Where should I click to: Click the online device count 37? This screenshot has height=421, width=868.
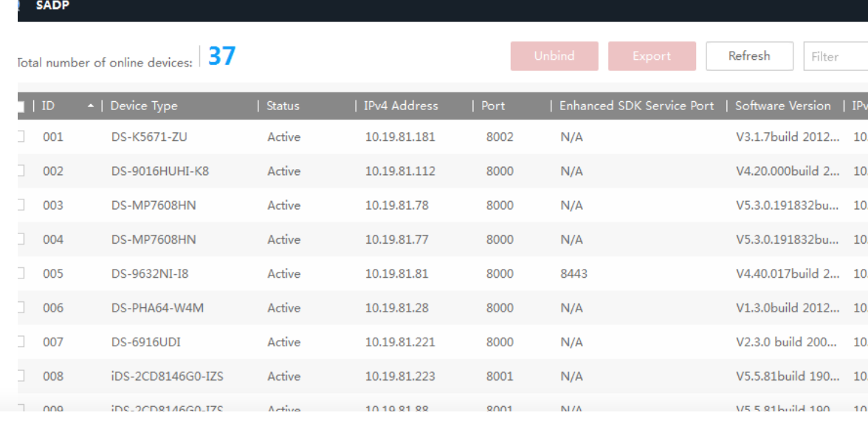(x=222, y=56)
